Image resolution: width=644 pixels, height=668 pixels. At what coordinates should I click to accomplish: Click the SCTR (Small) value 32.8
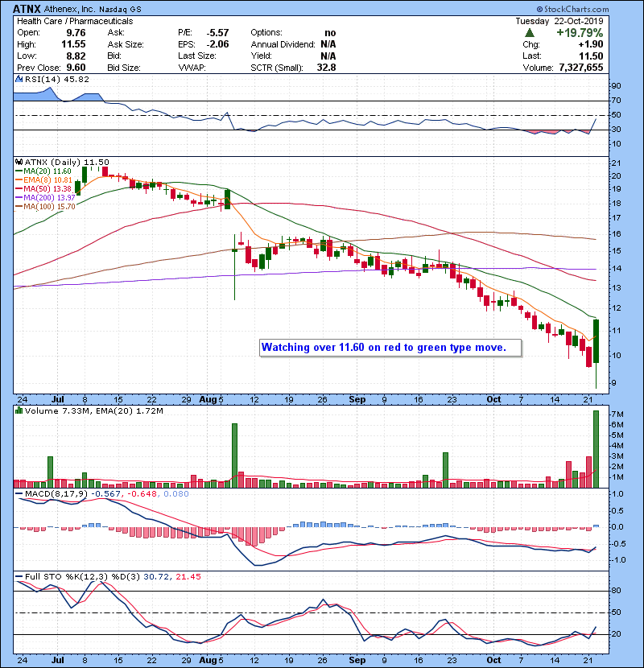[x=327, y=68]
